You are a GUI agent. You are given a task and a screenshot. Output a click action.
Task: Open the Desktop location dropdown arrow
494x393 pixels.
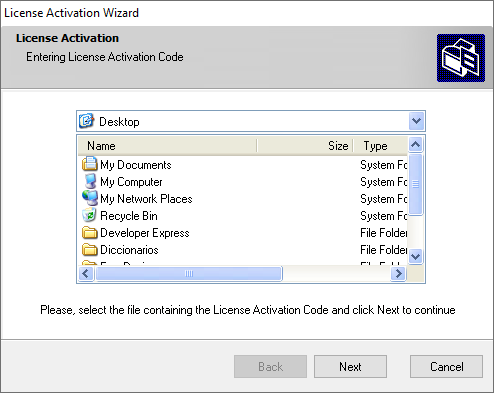tap(416, 121)
